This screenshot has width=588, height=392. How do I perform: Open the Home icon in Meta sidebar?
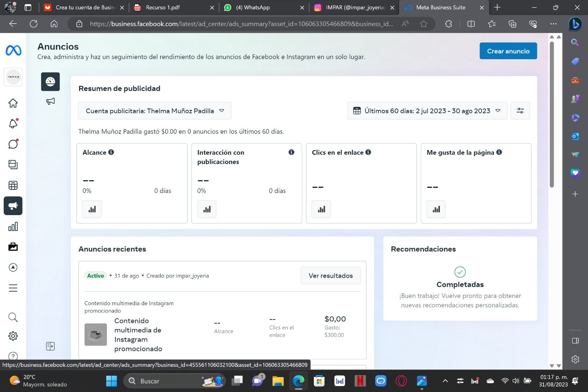pyautogui.click(x=13, y=103)
